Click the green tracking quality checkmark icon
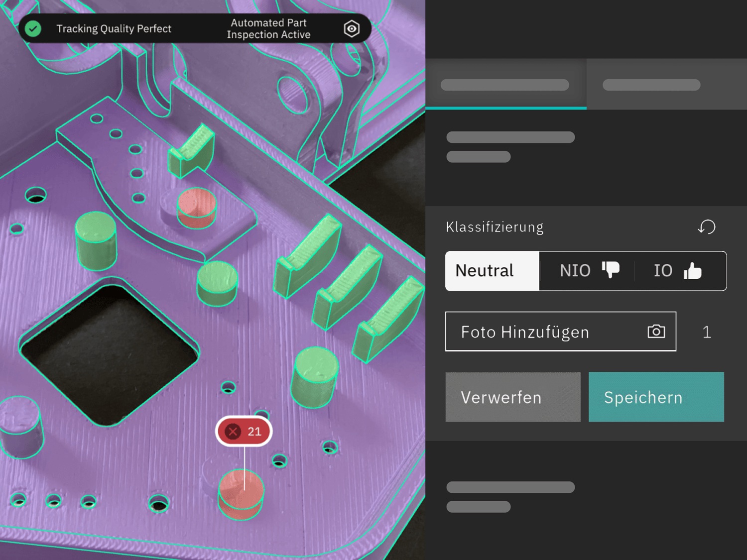The image size is (747, 560). point(33,28)
